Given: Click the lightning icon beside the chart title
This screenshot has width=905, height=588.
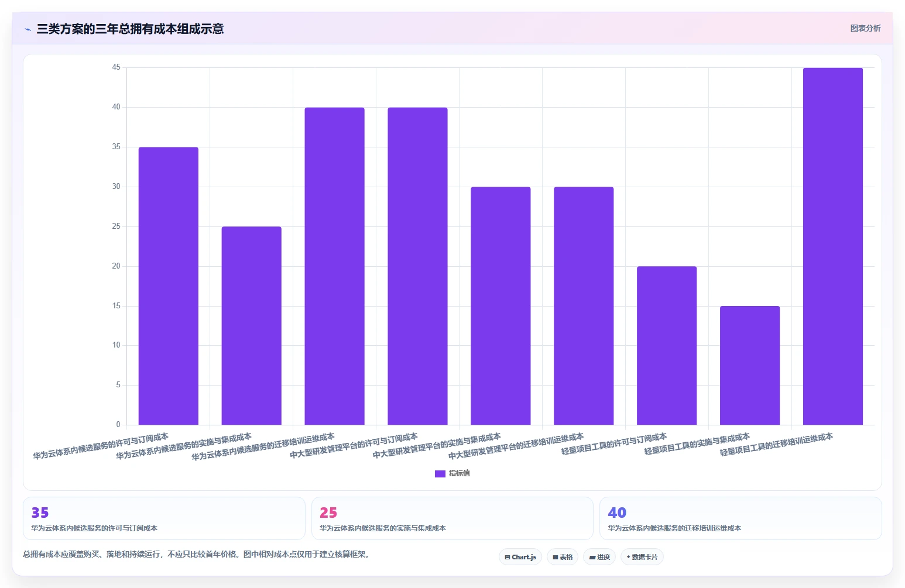Looking at the screenshot, I should 28,29.
